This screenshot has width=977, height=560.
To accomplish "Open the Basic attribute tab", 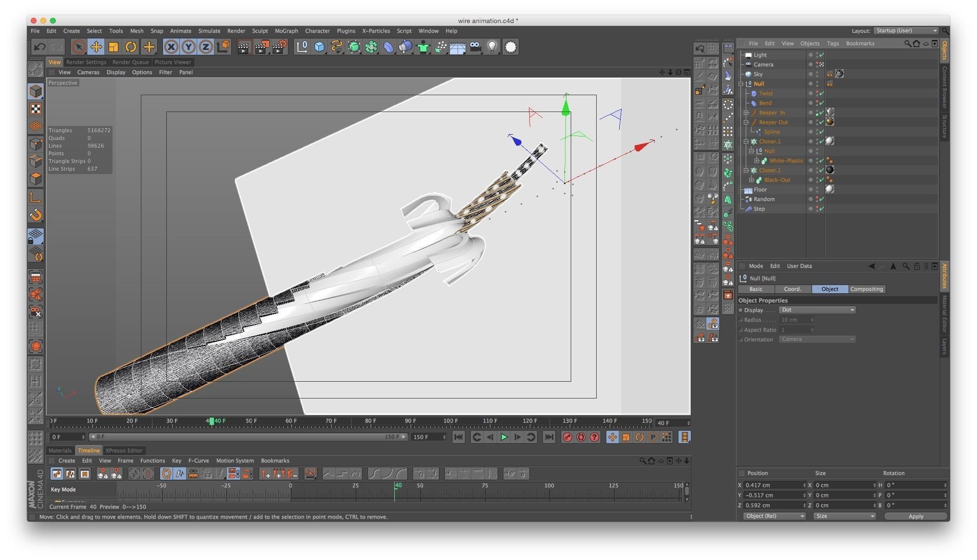I will click(756, 289).
